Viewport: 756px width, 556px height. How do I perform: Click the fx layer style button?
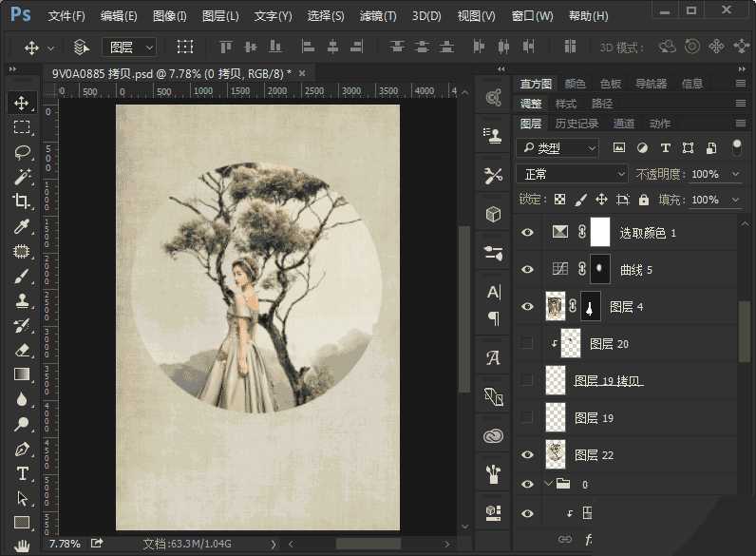tap(589, 540)
